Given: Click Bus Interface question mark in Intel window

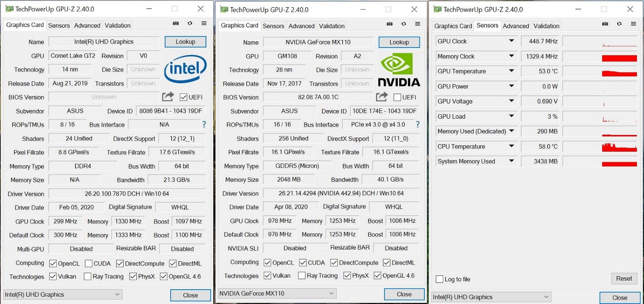Looking at the screenshot, I should coord(204,124).
